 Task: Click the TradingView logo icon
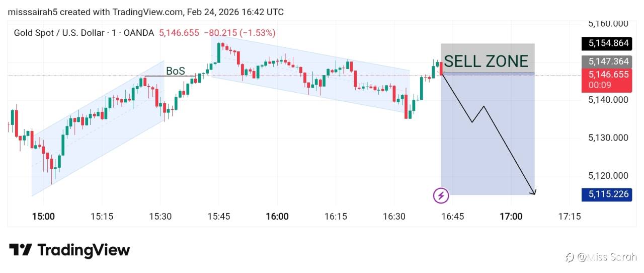click(21, 250)
